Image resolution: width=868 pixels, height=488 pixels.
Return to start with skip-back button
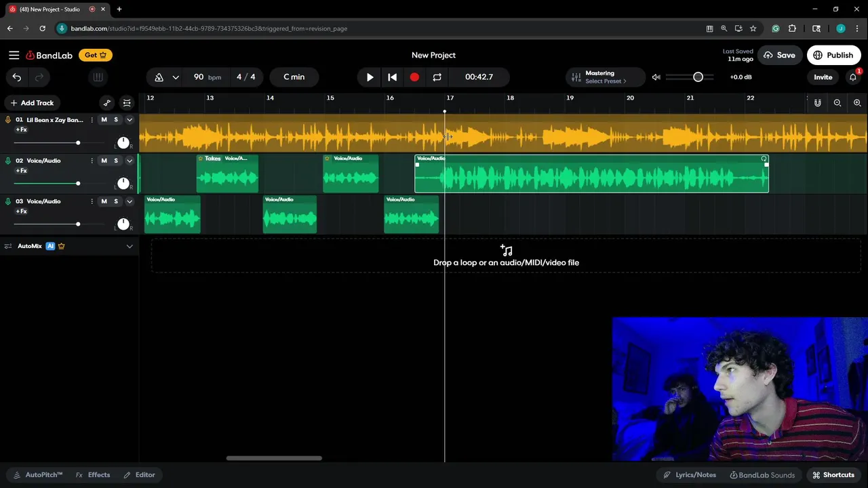tap(392, 77)
